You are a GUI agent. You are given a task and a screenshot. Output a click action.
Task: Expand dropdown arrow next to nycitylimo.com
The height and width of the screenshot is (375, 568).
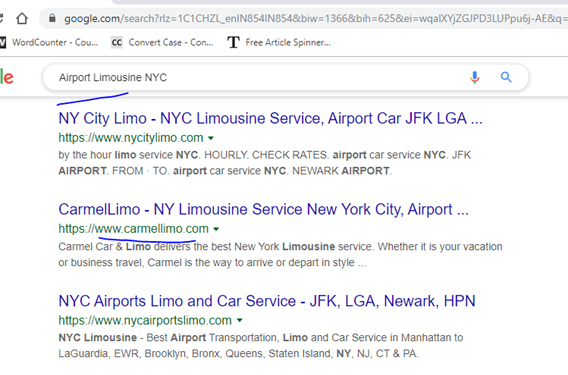tap(211, 138)
